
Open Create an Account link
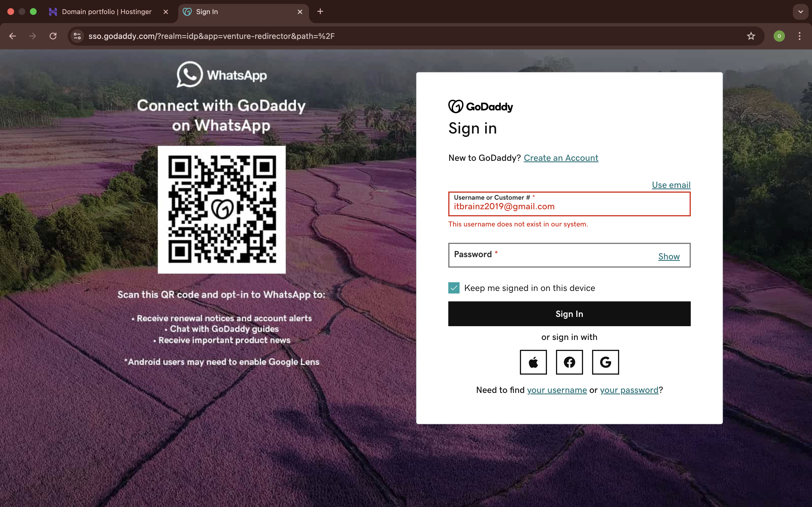[561, 158]
